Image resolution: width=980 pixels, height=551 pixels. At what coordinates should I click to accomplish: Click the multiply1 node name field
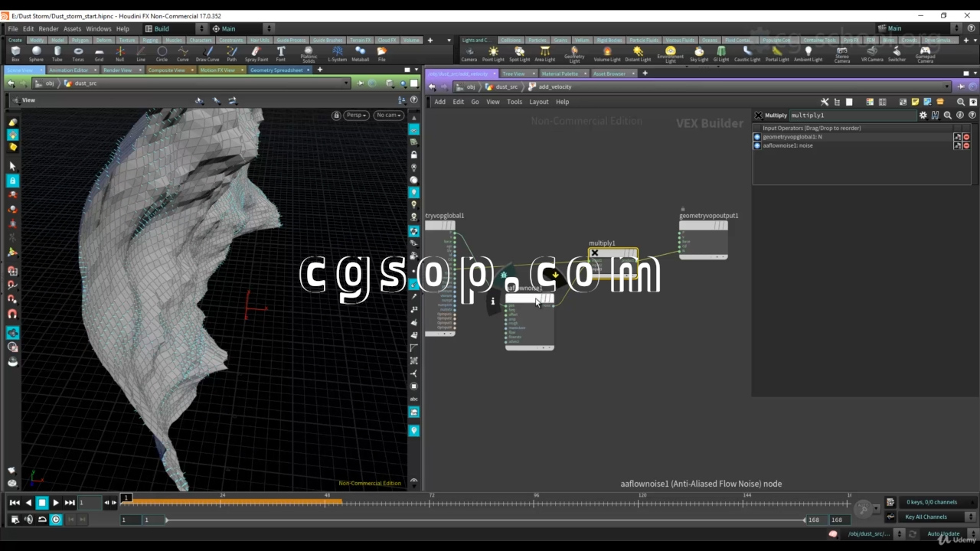[852, 116]
